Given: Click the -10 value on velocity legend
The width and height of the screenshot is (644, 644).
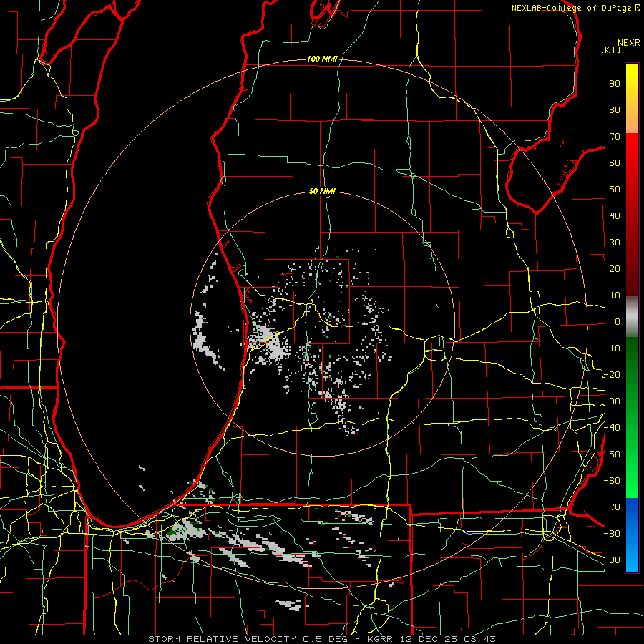Looking at the screenshot, I should click(612, 348).
